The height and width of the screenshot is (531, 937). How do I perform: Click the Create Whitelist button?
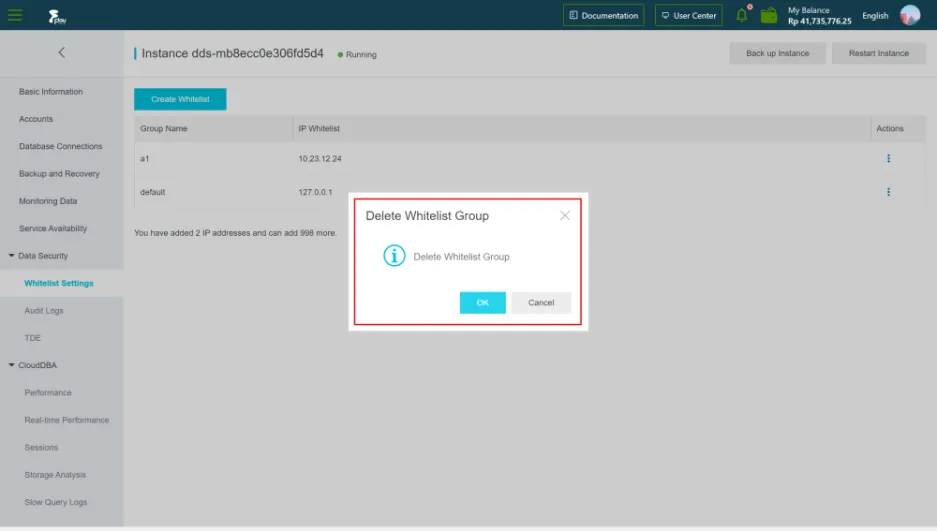click(x=180, y=99)
